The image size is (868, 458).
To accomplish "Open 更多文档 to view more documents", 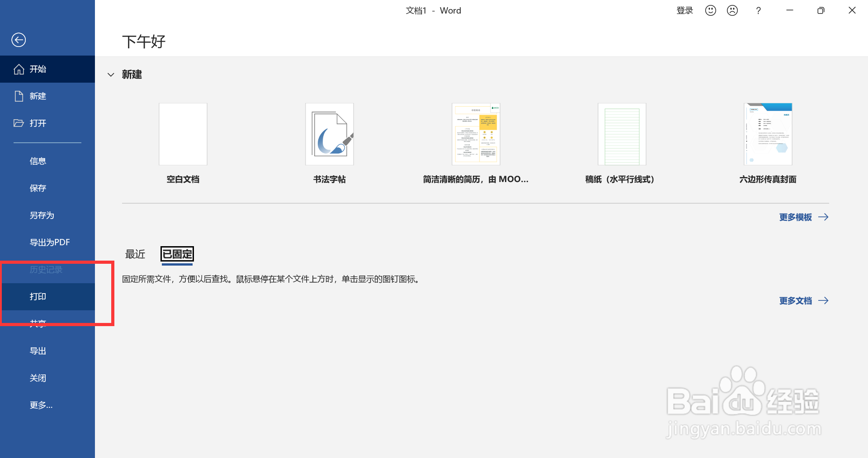I will 796,300.
